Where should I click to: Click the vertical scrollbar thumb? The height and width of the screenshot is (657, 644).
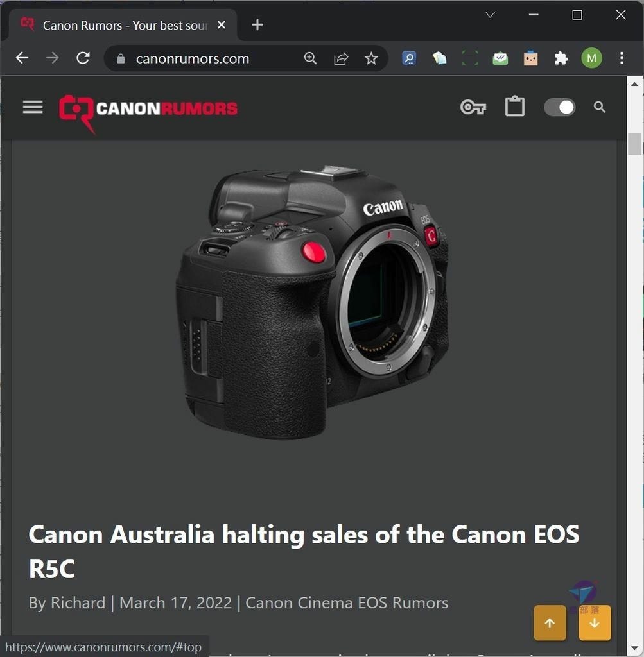635,144
